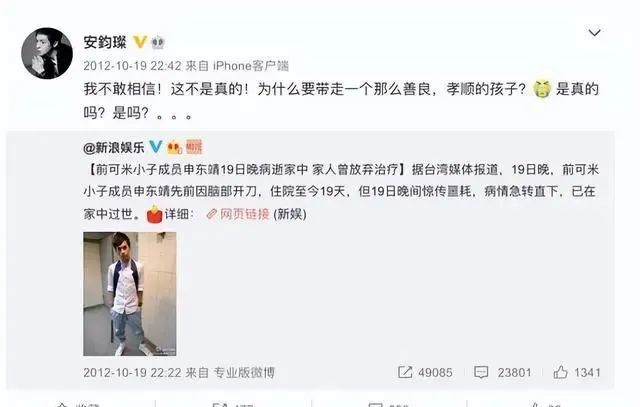Click the membership badge beside gold V
Viewport: 640px width, 407px height.
click(x=158, y=42)
